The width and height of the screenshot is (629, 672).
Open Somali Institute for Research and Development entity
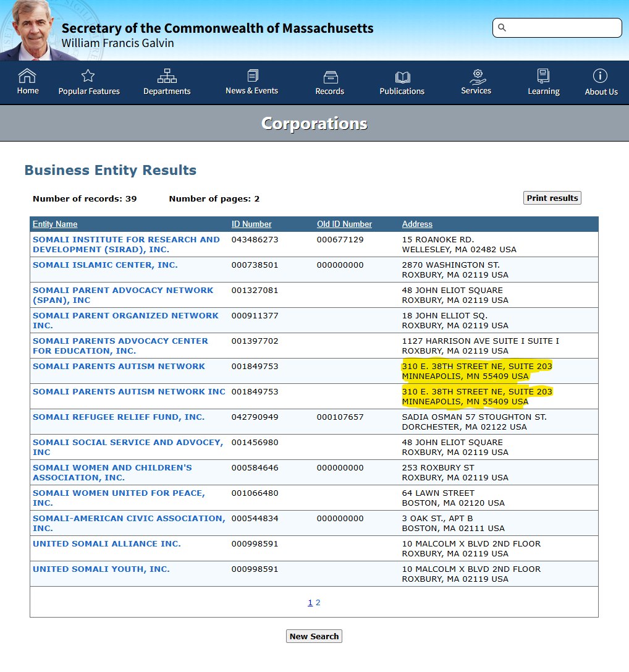(126, 244)
